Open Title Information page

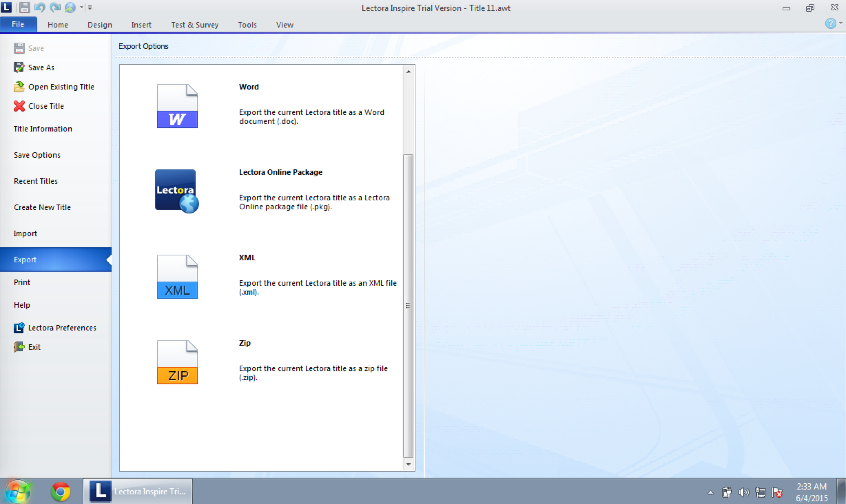tap(43, 129)
